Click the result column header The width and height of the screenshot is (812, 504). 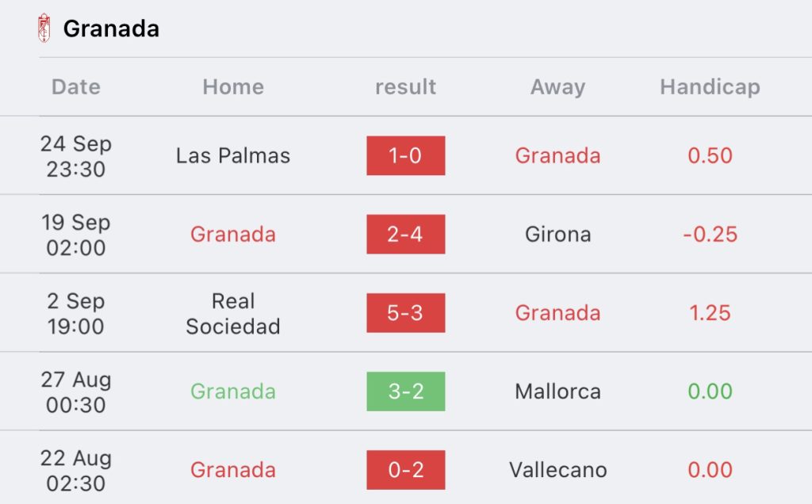pos(405,86)
